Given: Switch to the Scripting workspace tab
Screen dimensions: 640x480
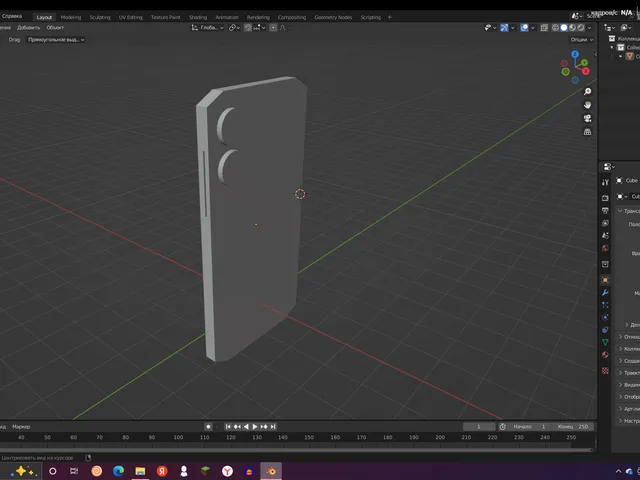Looking at the screenshot, I should pyautogui.click(x=371, y=17).
